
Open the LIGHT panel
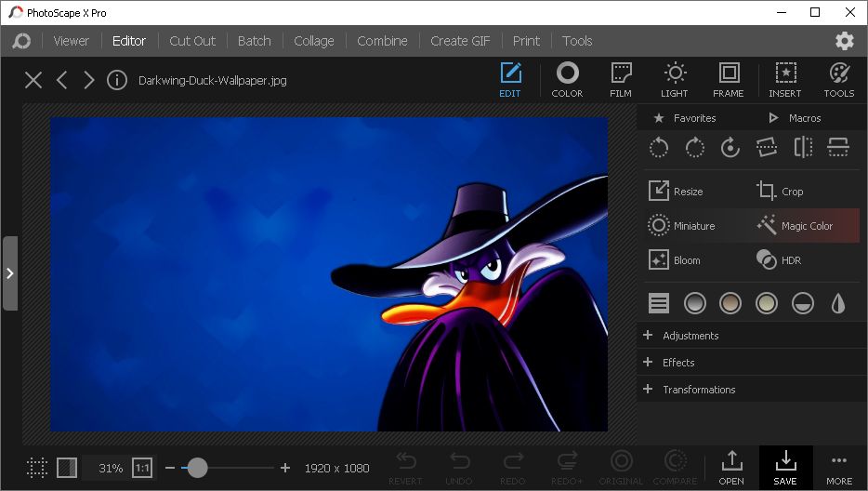pyautogui.click(x=675, y=80)
